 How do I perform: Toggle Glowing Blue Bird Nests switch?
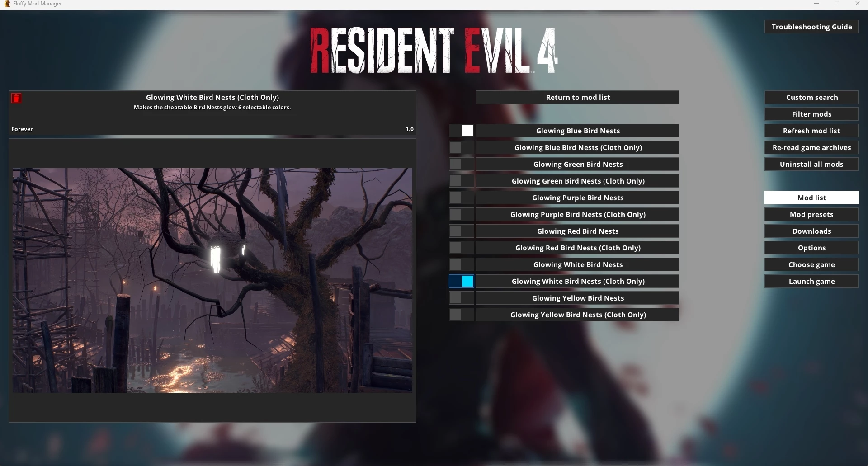tap(461, 131)
